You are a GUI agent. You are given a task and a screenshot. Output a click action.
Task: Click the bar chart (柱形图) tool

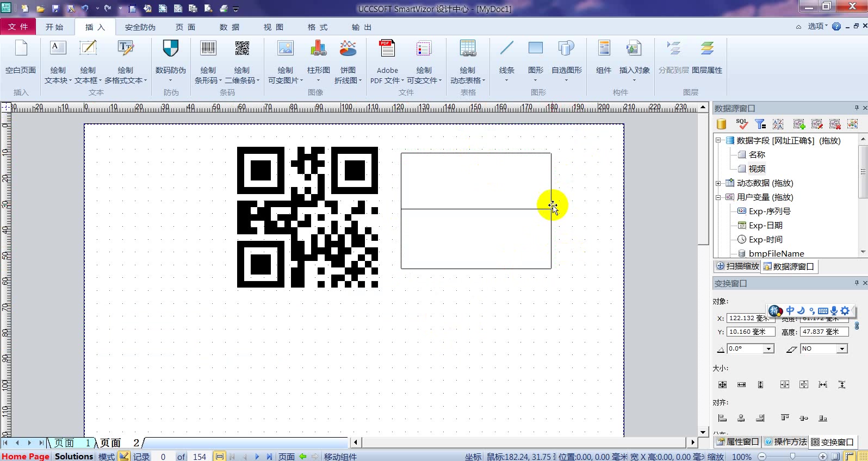point(318,61)
